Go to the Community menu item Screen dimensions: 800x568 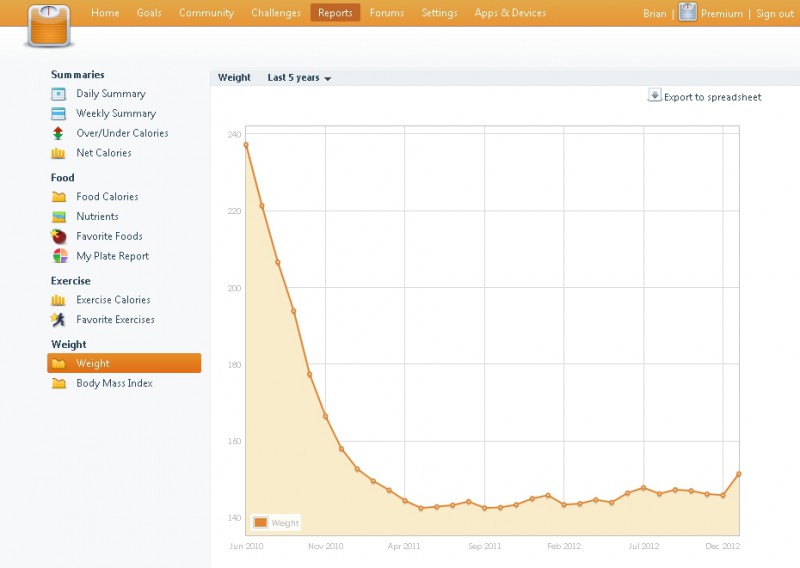[x=206, y=13]
